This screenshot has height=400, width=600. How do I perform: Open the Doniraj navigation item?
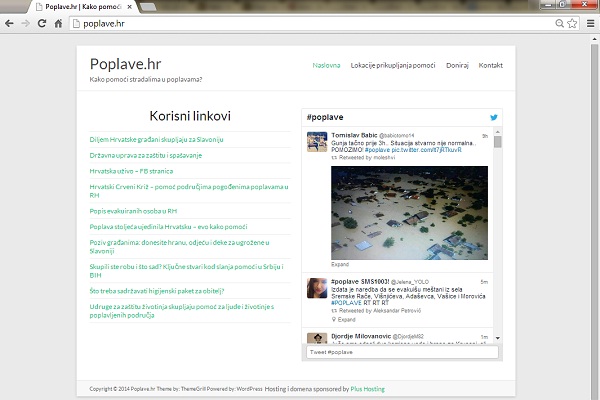tap(457, 65)
